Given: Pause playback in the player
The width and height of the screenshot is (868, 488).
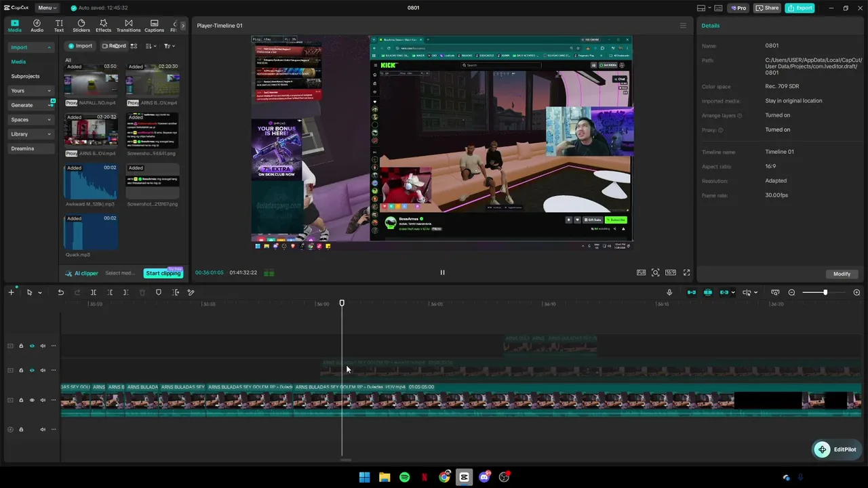Looking at the screenshot, I should click(442, 272).
